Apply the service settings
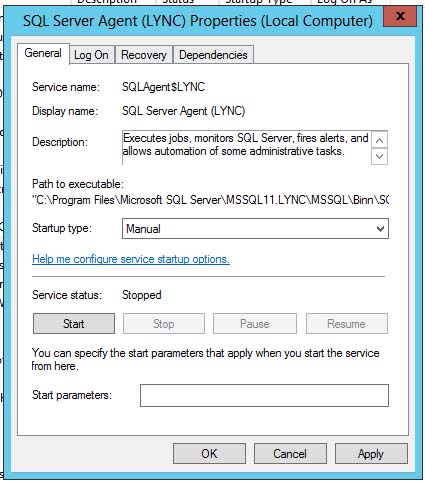The width and height of the screenshot is (425, 483). pos(371,454)
